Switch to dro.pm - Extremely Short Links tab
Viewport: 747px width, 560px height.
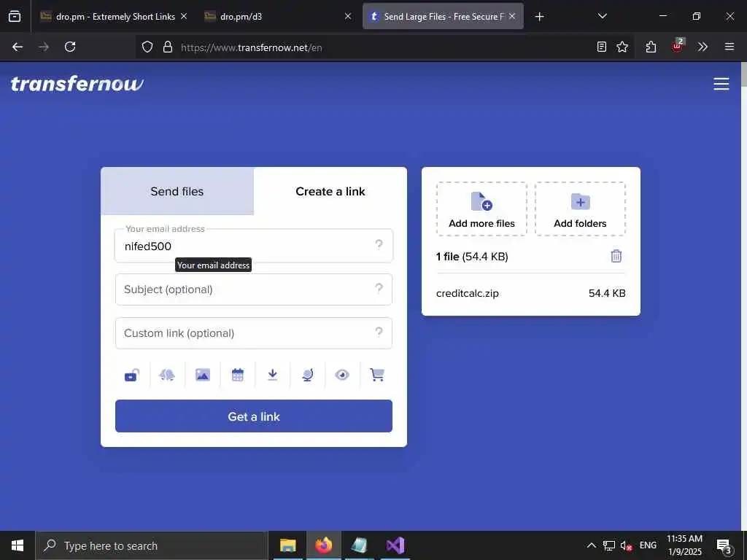[115, 17]
